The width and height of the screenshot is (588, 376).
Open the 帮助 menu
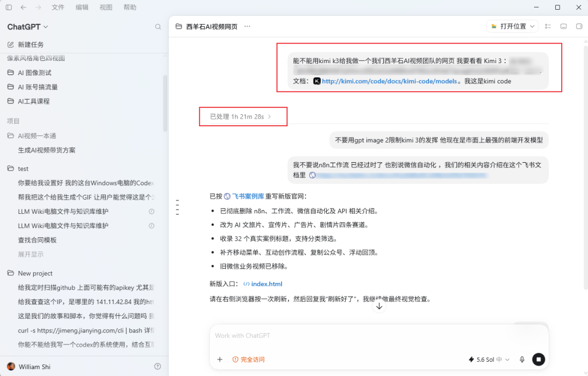[130, 8]
